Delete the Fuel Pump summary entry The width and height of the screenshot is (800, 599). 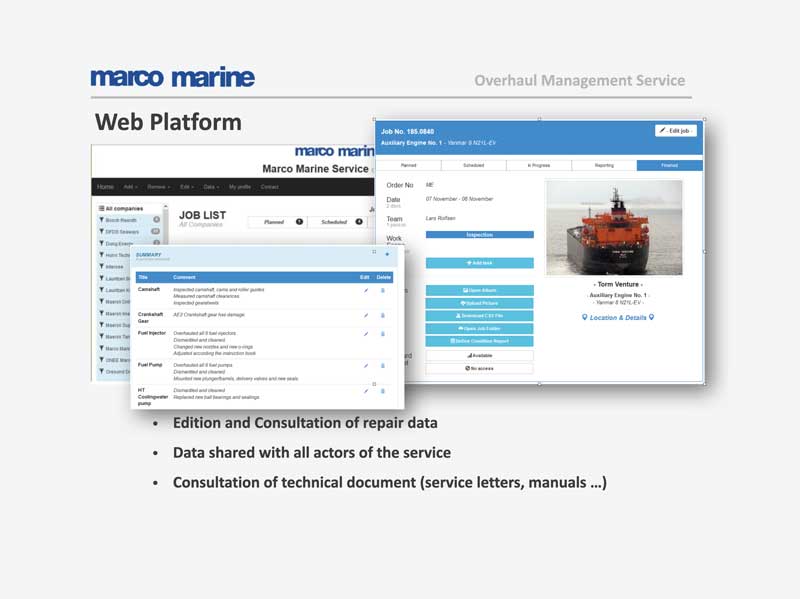383,366
